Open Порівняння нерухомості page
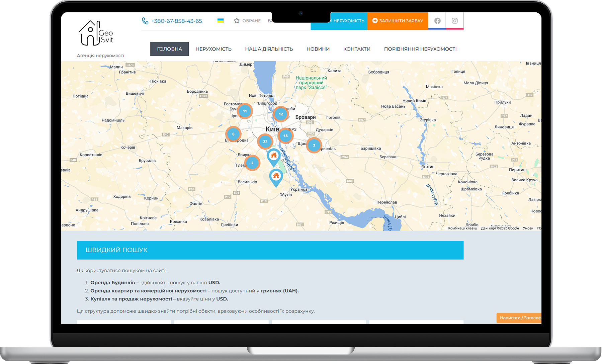This screenshot has width=602, height=364. click(420, 49)
